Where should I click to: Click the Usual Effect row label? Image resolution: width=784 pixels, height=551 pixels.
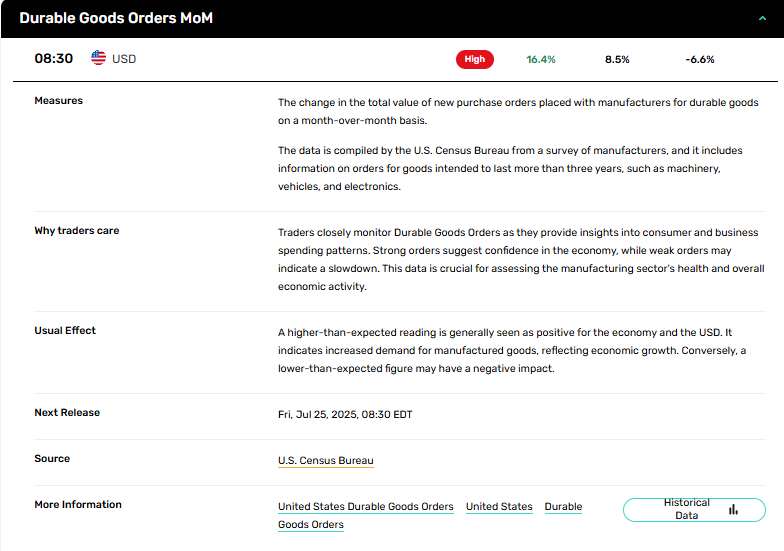point(65,331)
